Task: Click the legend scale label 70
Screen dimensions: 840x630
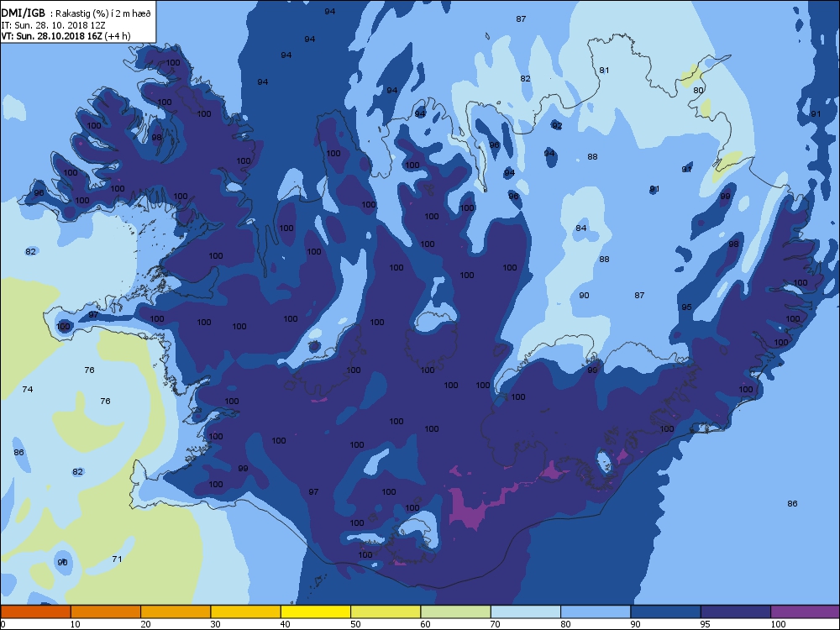Action: [x=496, y=624]
